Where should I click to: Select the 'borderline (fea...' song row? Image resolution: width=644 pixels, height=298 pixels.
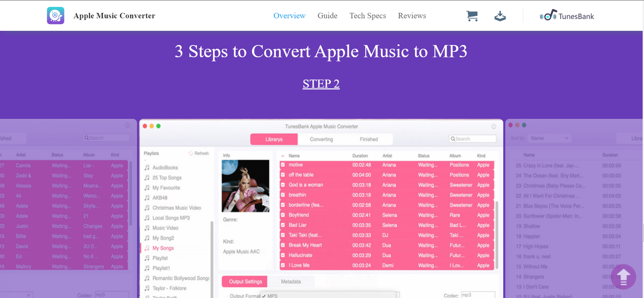(x=387, y=205)
